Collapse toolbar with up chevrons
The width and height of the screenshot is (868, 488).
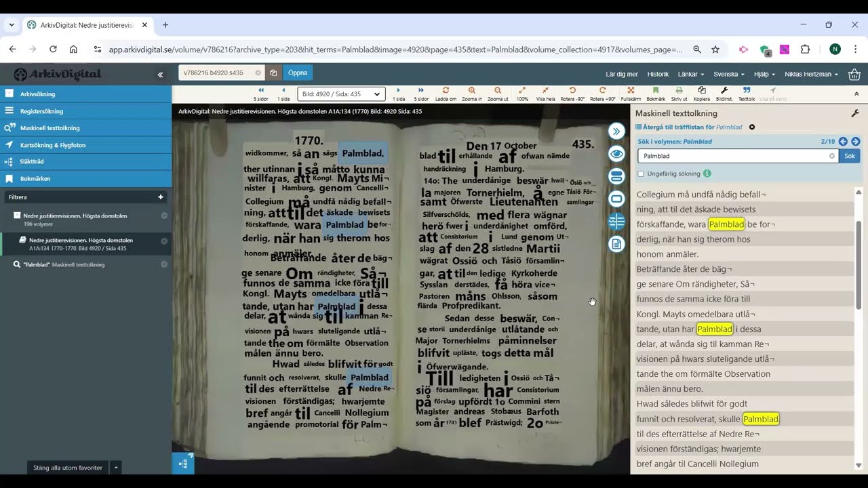[856, 94]
